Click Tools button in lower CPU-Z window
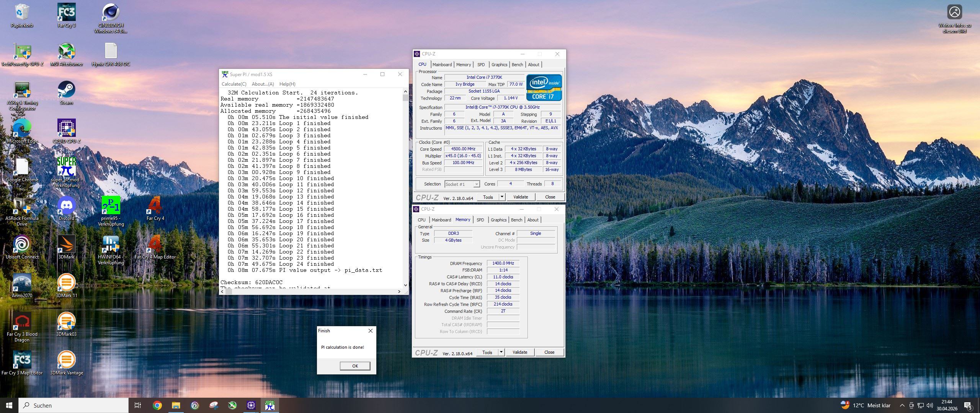The image size is (980, 413). pos(487,352)
